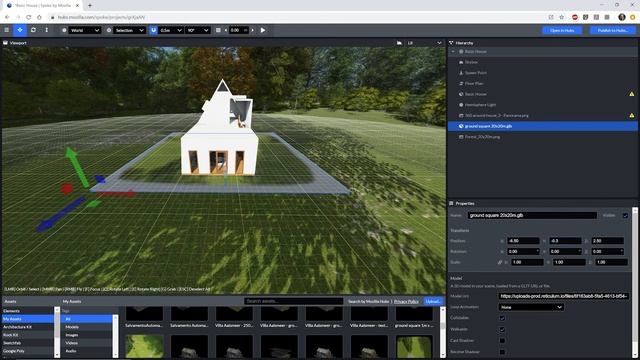This screenshot has width=640, height=360.
Task: Click the Spawn Point person icon
Action: point(461,73)
